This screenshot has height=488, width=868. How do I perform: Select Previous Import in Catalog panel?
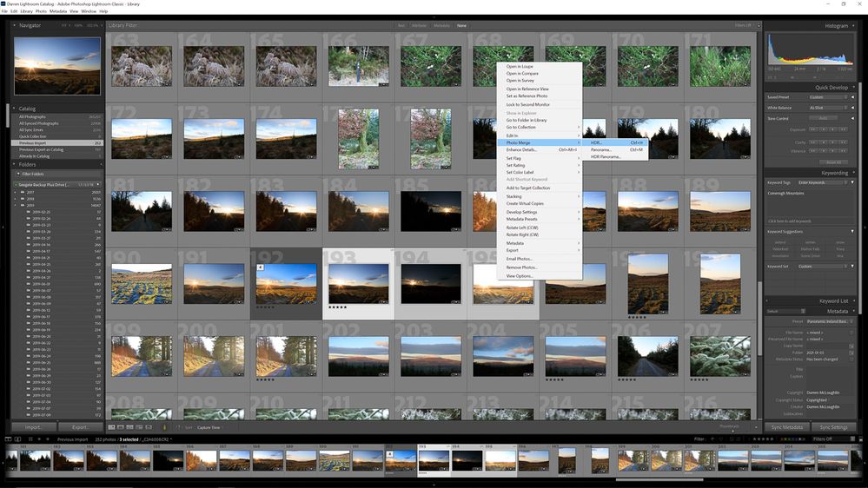[57, 142]
